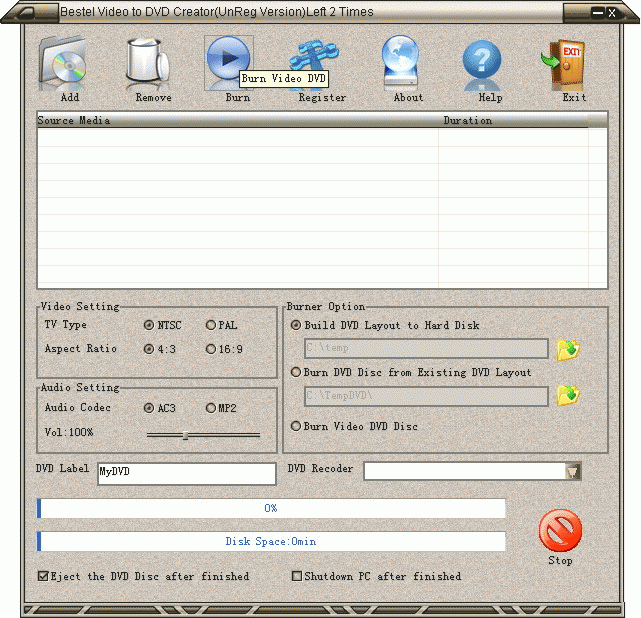
Task: Click the Stop label text
Action: 560,561
